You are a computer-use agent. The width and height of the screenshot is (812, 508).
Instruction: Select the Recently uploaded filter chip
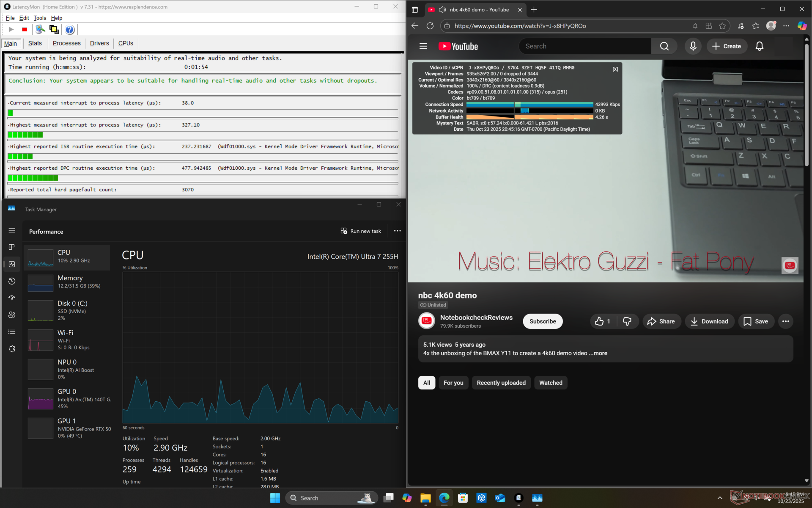[x=501, y=383]
